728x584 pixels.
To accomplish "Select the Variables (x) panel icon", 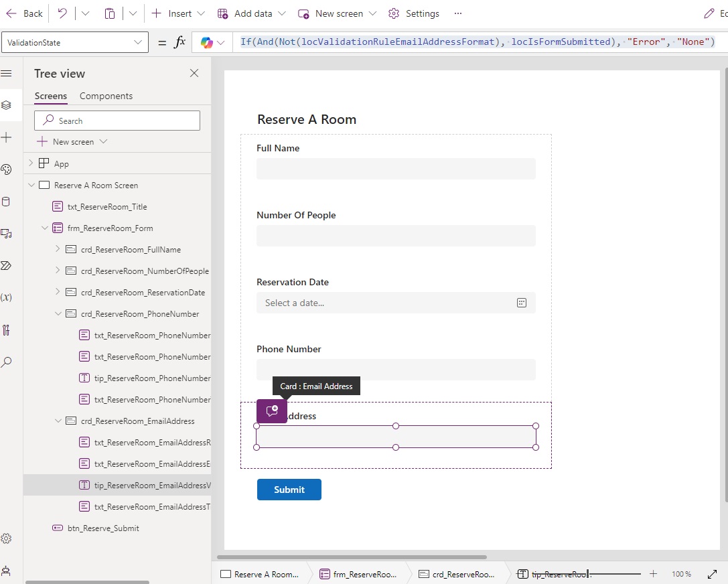I will pyautogui.click(x=7, y=298).
